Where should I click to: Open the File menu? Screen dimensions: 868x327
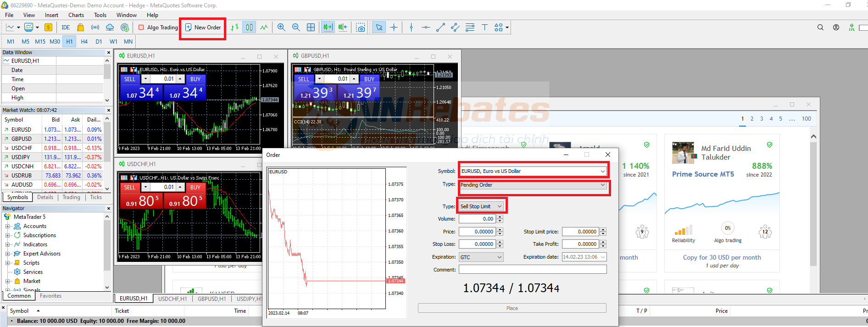(x=9, y=15)
